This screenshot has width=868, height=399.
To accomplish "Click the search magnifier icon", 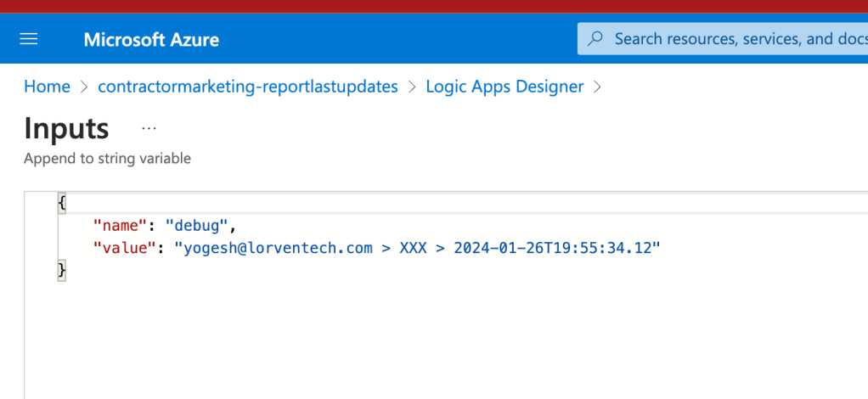I will [x=595, y=39].
